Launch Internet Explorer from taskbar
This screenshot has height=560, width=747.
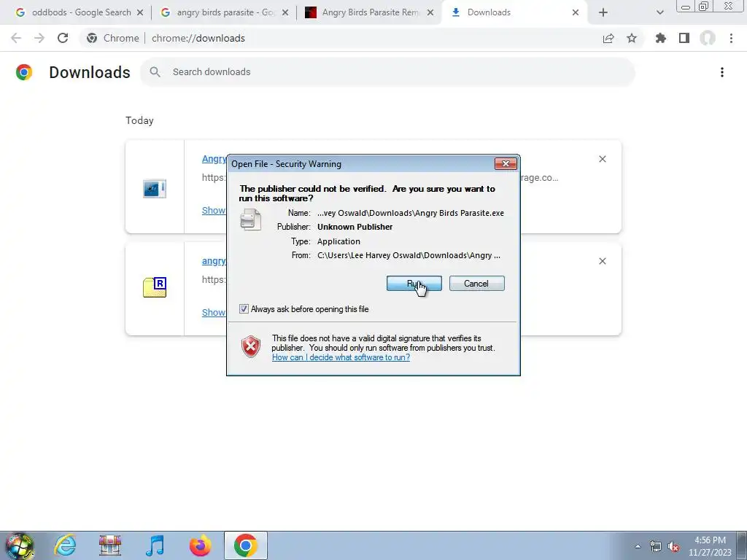(x=65, y=545)
